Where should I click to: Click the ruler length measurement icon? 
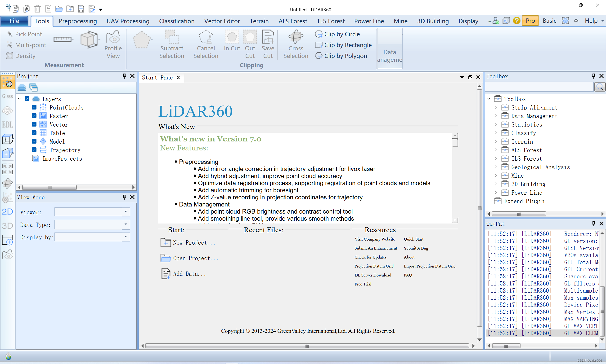pos(63,39)
